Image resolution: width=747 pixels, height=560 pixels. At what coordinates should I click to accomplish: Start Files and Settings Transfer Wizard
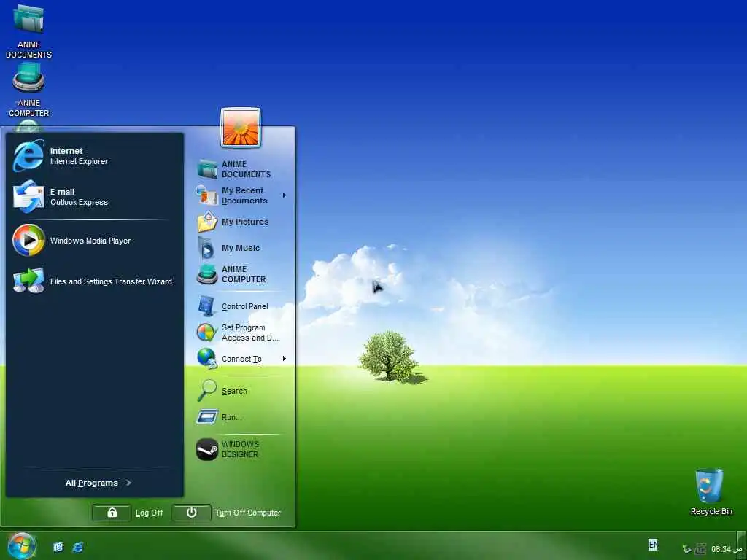(94, 281)
